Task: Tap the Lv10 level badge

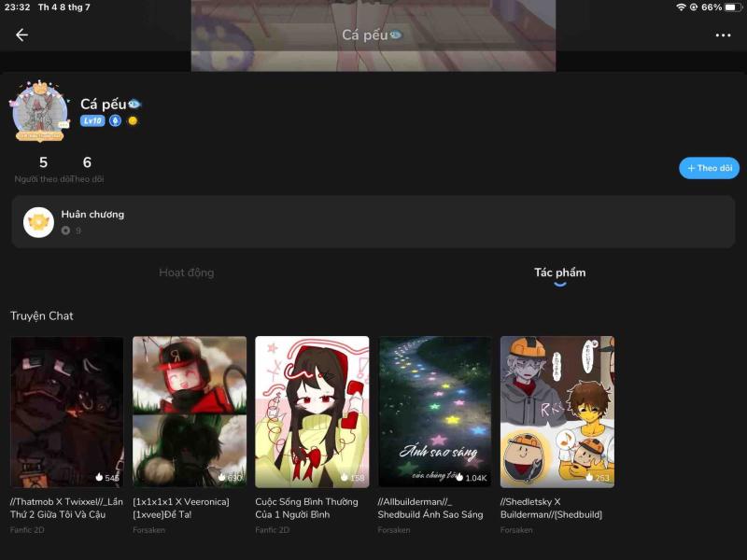Action: coord(92,121)
